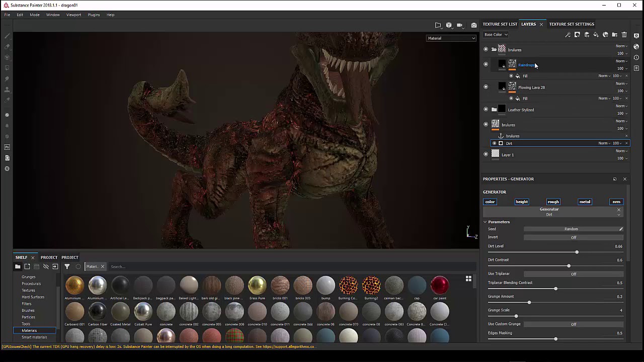644x362 pixels.
Task: Switch to 3D cube view icon
Action: 449,25
